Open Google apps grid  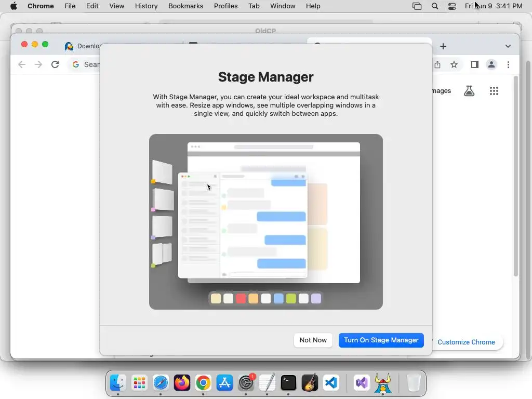[x=494, y=90]
